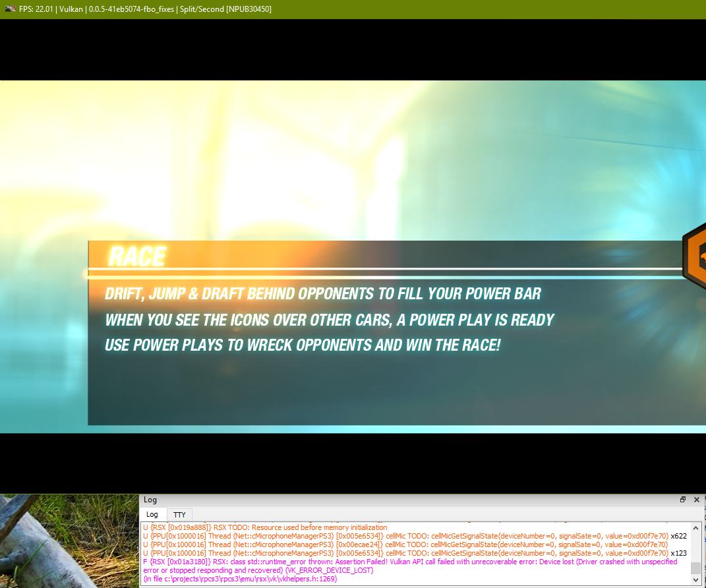Image resolution: width=706 pixels, height=588 pixels.
Task: Click the 'RSX: class std::runtime_error thrown' line
Action: pos(410,562)
